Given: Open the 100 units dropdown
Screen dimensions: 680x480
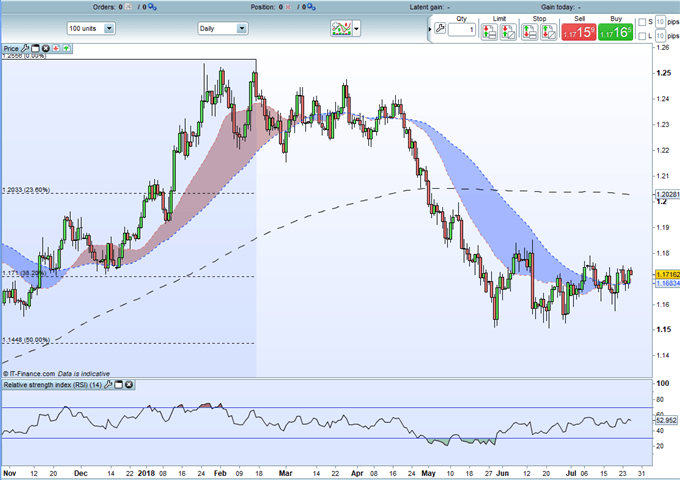Looking at the screenshot, I should (x=91, y=29).
